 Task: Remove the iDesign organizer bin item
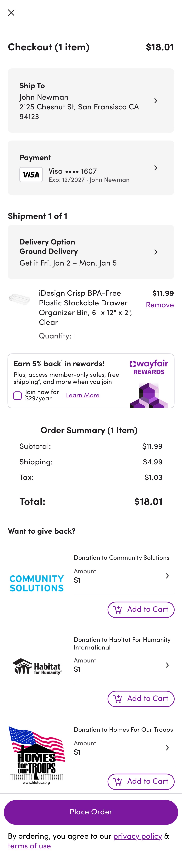pyautogui.click(x=160, y=305)
